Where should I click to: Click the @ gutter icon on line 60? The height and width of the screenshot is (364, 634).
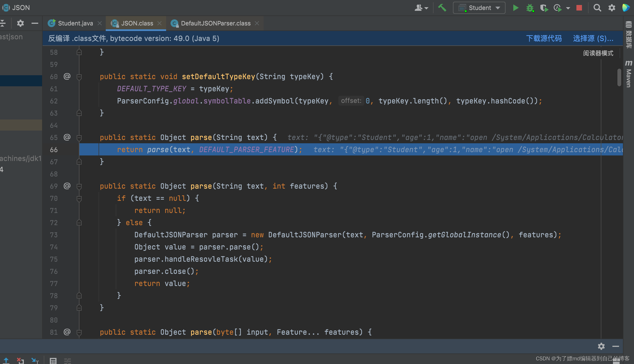[x=67, y=76]
